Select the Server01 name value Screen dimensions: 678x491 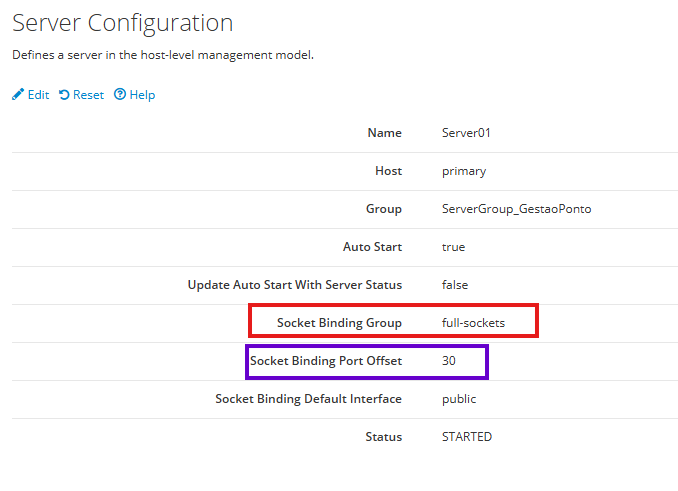(x=466, y=133)
